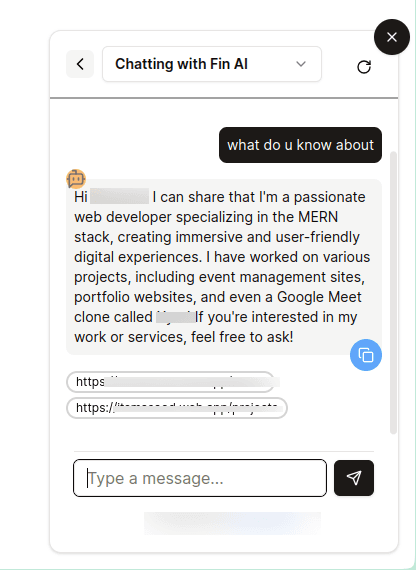
Task: Click the chat's vertical scrollbar
Action: coord(393,293)
